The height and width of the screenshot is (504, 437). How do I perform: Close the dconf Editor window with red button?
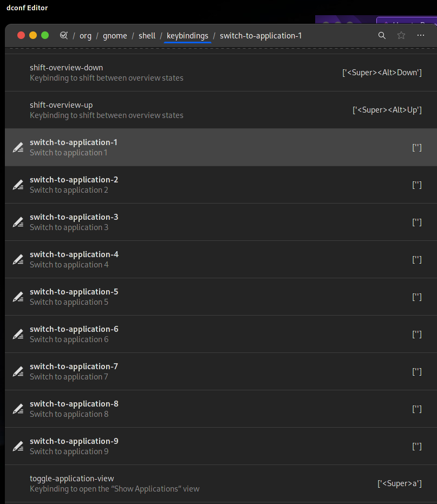21,35
